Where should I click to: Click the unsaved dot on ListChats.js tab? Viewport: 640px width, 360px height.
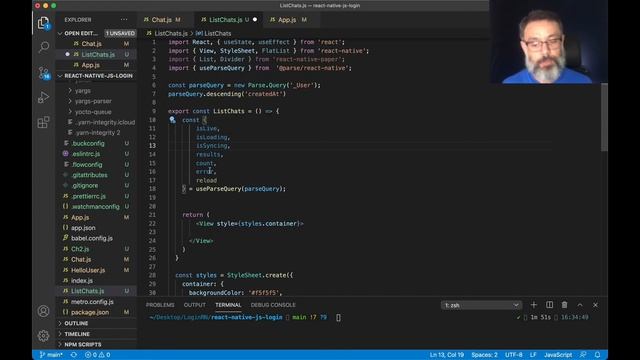255,20
